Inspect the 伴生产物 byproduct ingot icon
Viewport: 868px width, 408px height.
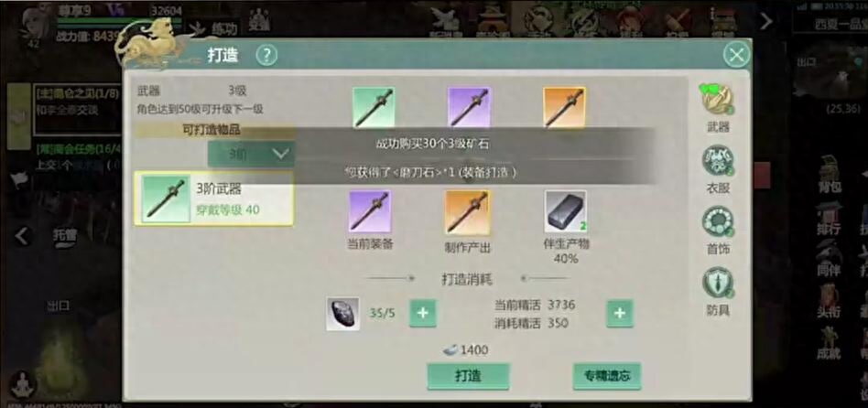(565, 211)
